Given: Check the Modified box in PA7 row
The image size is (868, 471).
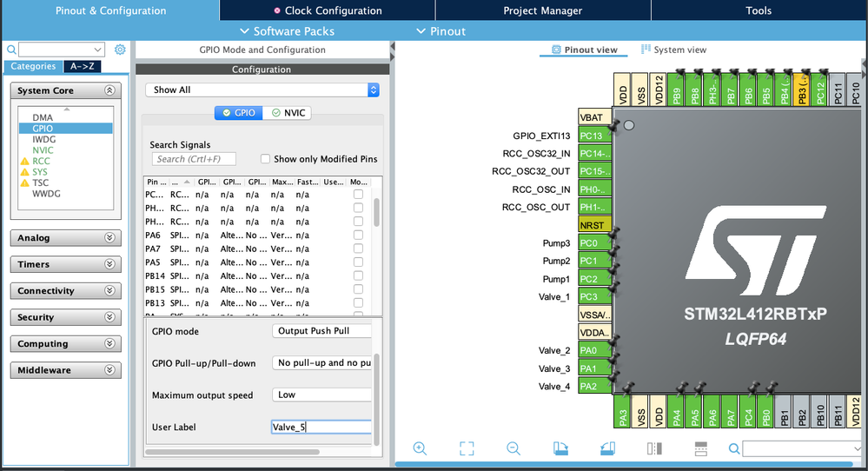Looking at the screenshot, I should click(358, 249).
